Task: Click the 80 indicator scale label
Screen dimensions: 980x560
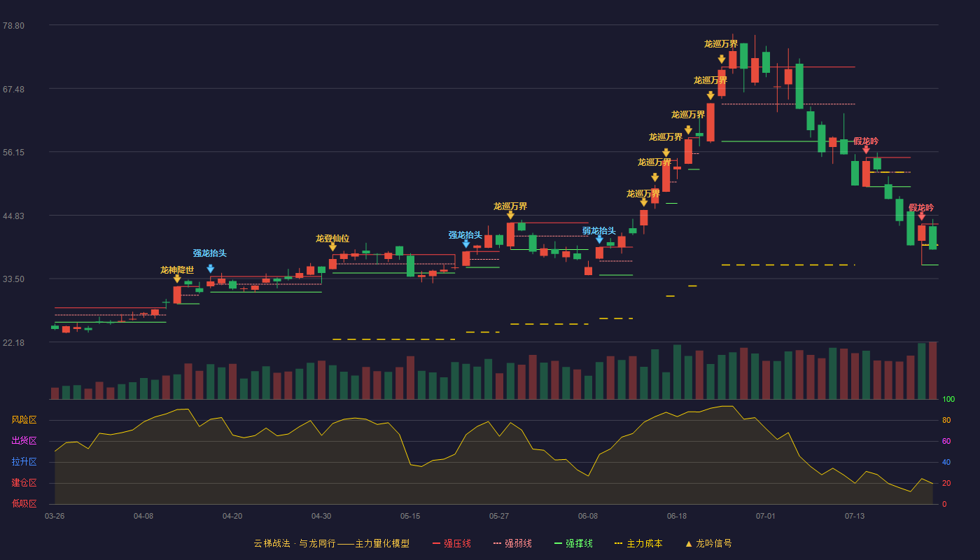Action: [946, 421]
